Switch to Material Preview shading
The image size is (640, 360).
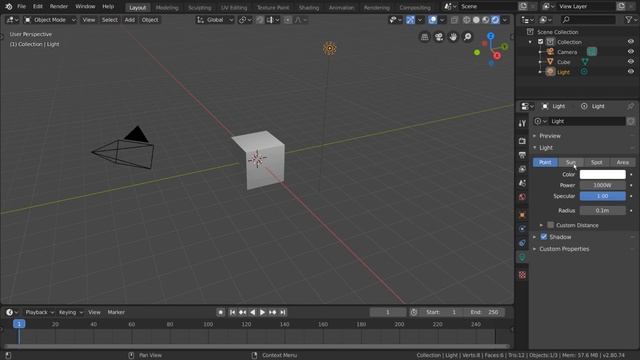(x=485, y=20)
